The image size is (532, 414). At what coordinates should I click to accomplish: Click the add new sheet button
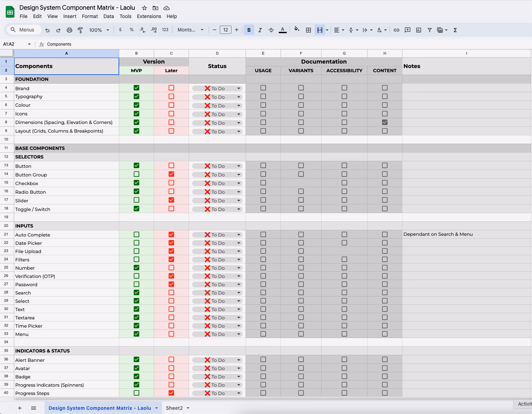(x=20, y=408)
